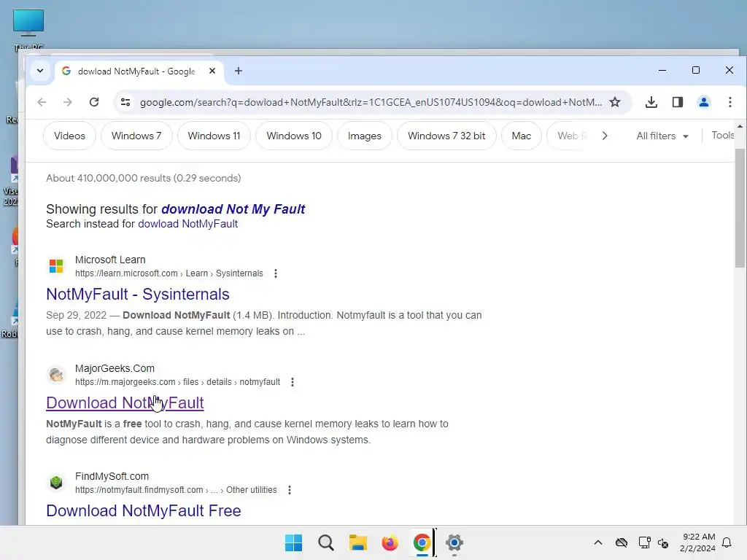Screen dimensions: 747x560
Task: Open the Windows Start menu
Action: [x=293, y=542]
